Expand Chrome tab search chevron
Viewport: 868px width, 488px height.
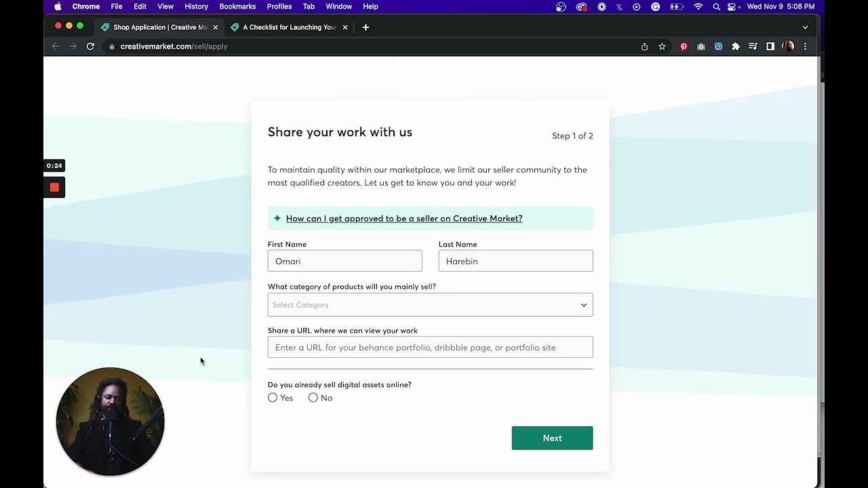pos(805,27)
